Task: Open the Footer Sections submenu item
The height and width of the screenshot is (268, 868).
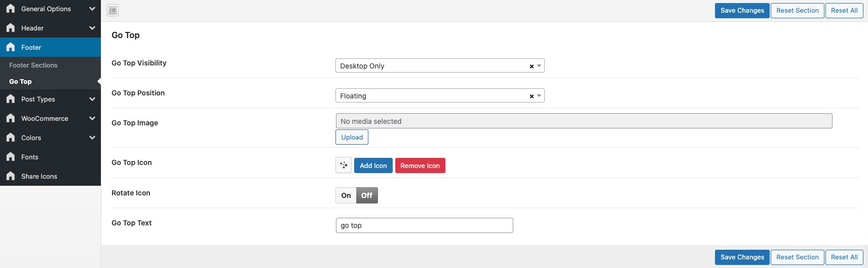Action: pyautogui.click(x=33, y=65)
